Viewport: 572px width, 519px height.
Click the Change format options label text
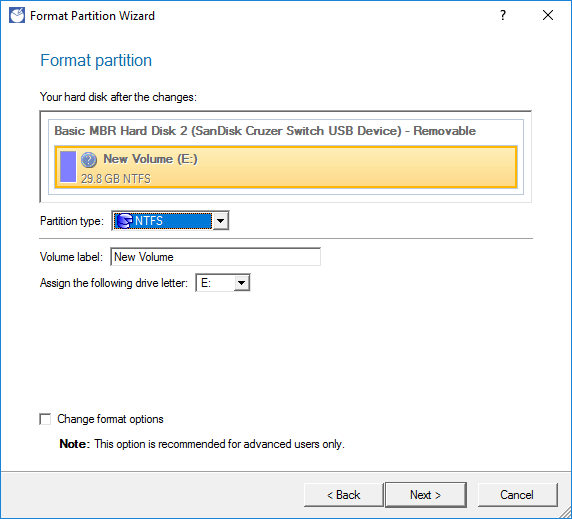(110, 419)
